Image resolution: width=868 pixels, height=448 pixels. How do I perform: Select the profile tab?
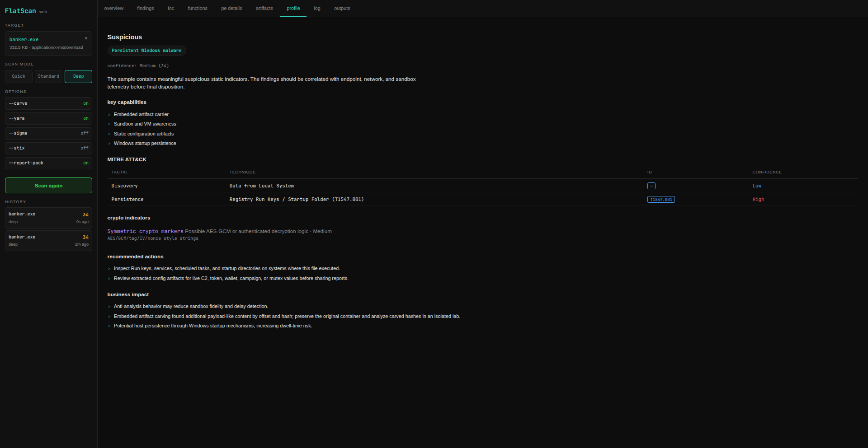(293, 8)
